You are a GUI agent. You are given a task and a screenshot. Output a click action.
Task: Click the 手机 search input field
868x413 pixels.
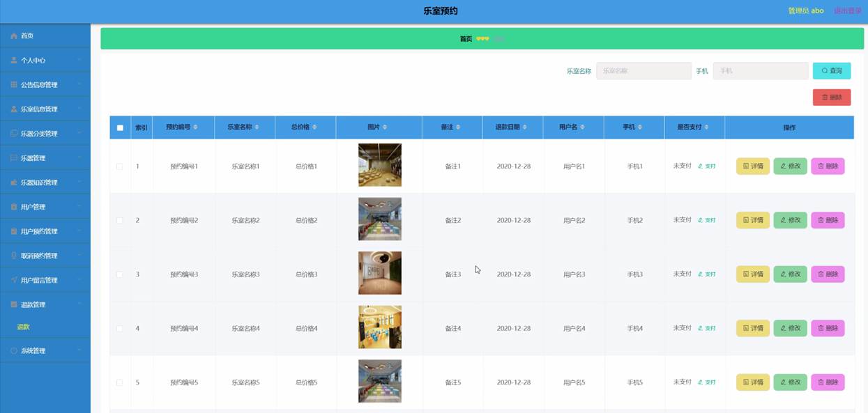[761, 70]
